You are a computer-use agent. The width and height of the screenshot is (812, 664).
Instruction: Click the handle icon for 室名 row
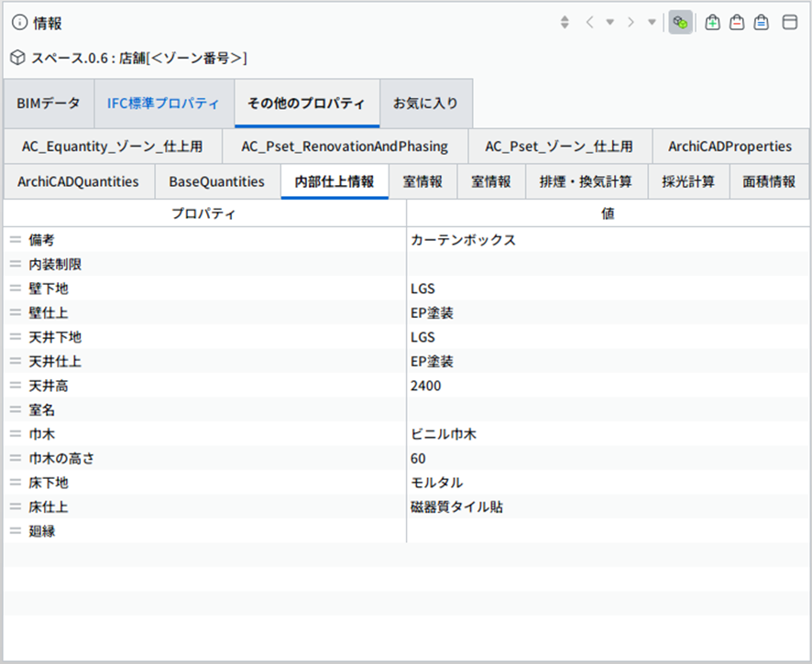(x=16, y=410)
